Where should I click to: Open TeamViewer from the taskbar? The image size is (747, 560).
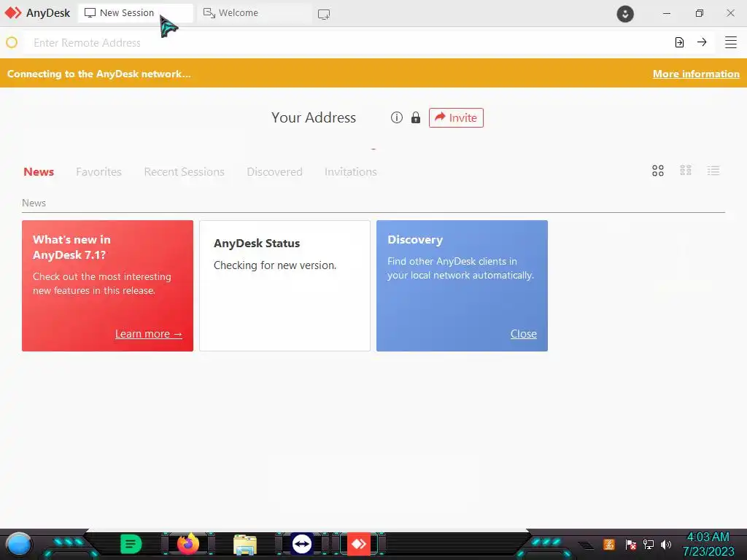click(x=302, y=544)
